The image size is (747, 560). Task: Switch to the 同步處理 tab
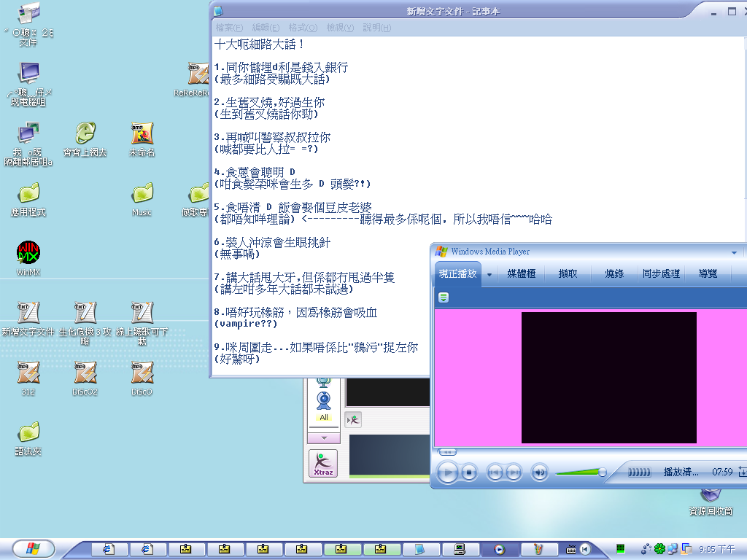click(x=661, y=274)
